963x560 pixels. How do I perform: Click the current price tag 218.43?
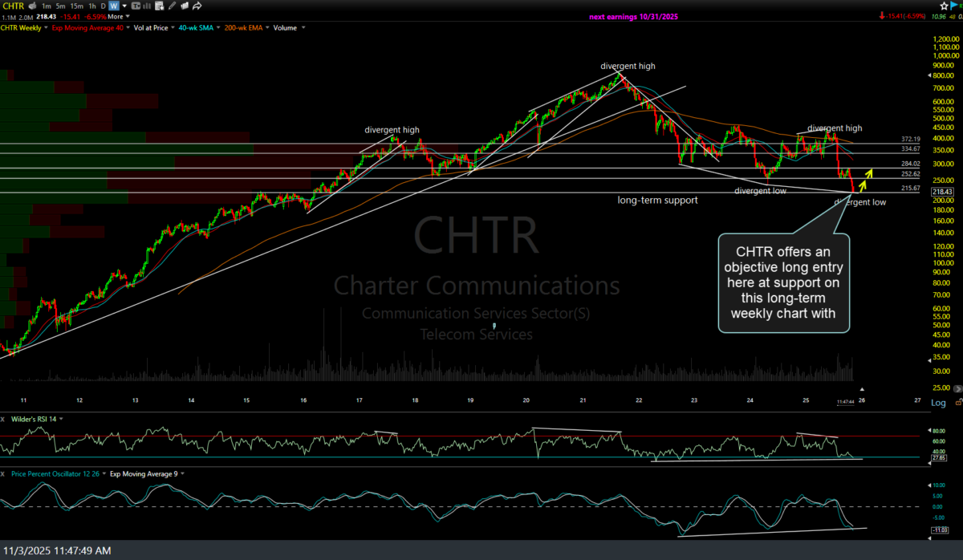pyautogui.click(x=942, y=192)
